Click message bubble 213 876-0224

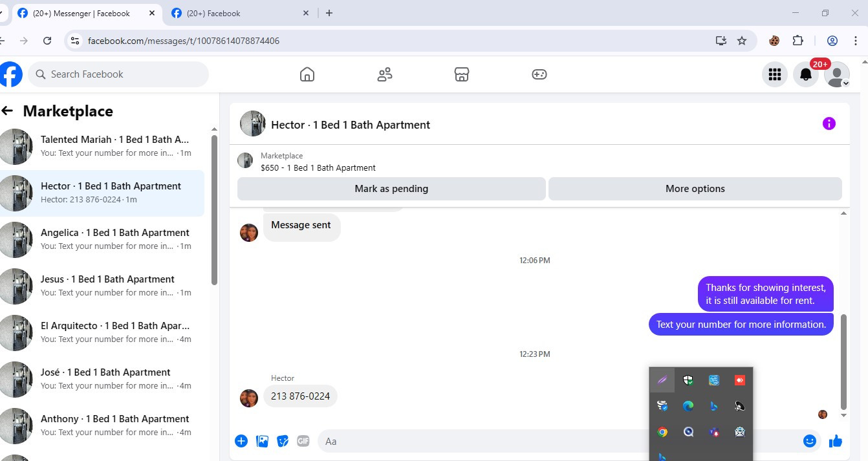pyautogui.click(x=300, y=396)
